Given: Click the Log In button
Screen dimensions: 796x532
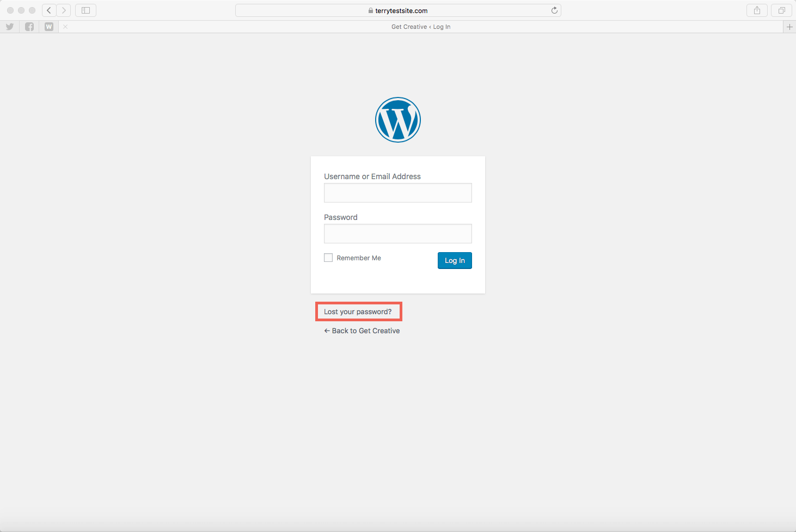Looking at the screenshot, I should tap(455, 260).
